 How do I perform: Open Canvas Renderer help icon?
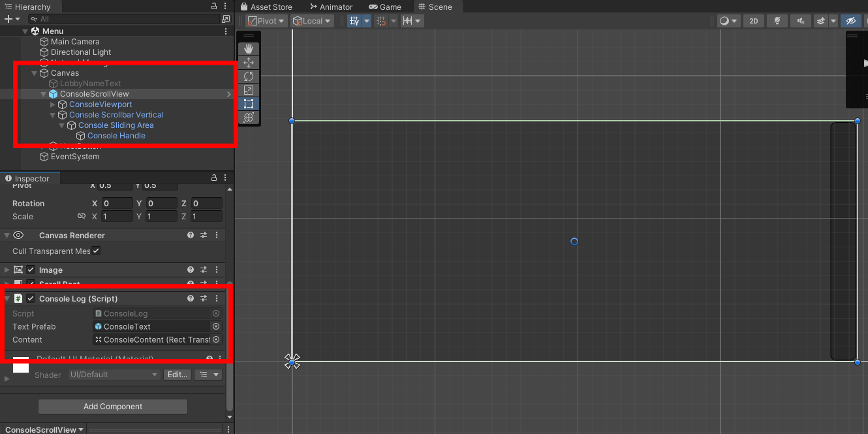(191, 236)
